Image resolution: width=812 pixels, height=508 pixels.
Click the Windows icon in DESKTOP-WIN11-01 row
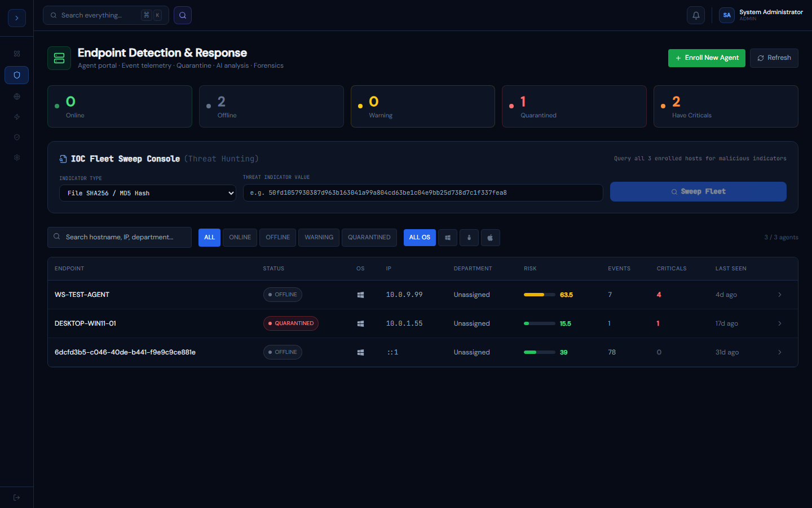coord(360,323)
